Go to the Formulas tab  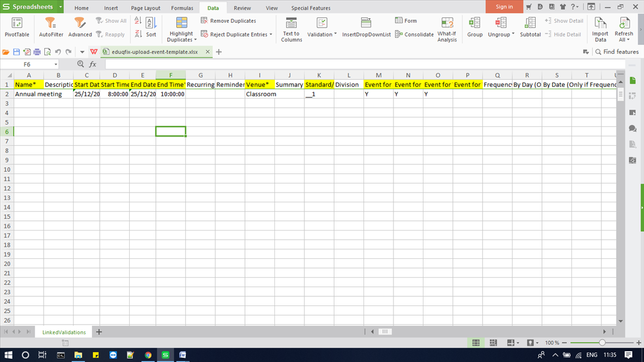182,8
